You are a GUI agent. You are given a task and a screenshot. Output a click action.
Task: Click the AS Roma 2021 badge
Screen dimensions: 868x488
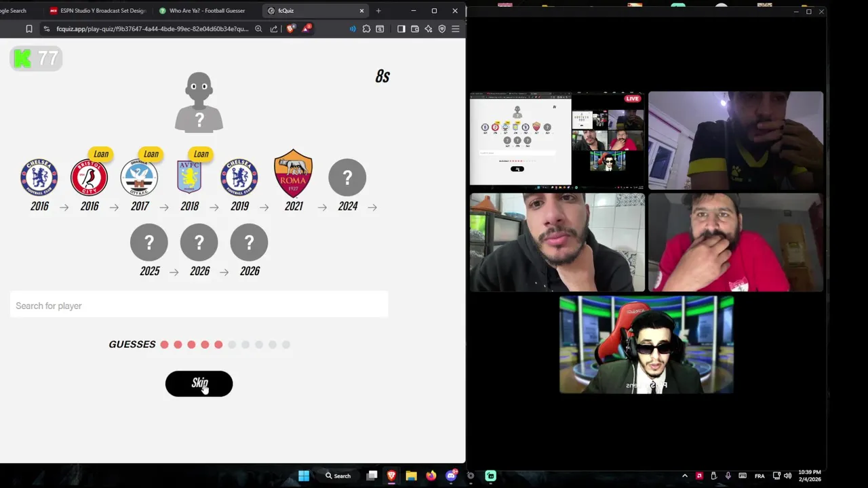point(293,174)
